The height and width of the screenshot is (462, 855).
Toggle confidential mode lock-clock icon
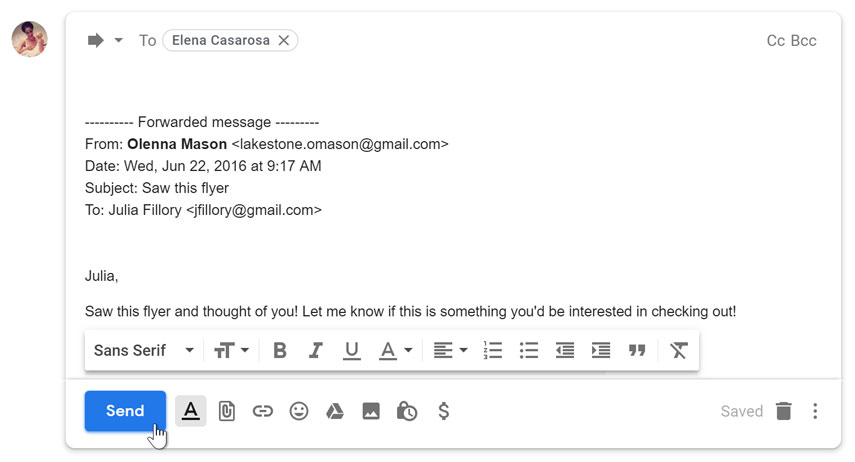pos(407,411)
